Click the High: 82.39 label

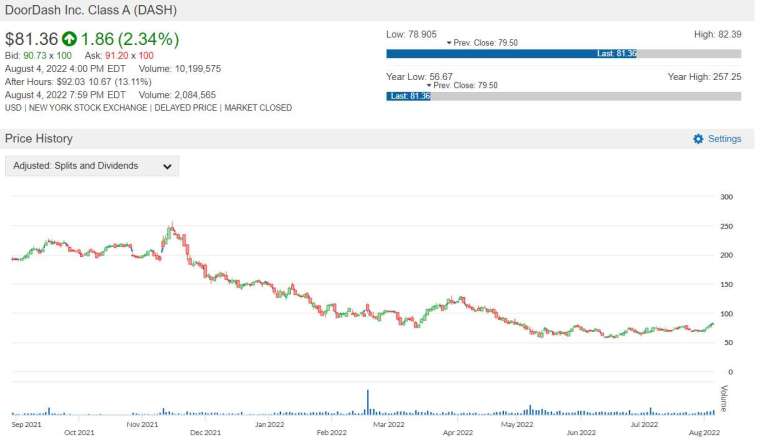(x=717, y=34)
